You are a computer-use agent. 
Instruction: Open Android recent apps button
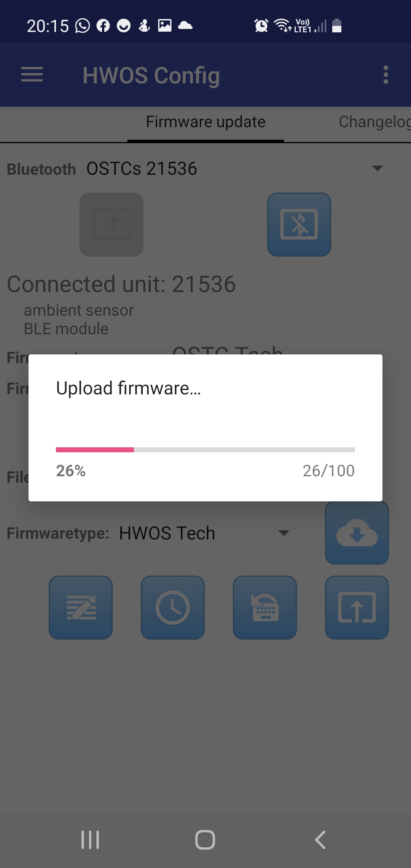coord(90,840)
